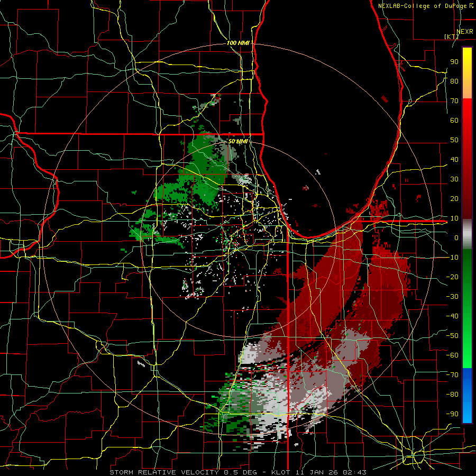Click the 40 value on the velocity scale
This screenshot has width=476, height=476.
454,159
